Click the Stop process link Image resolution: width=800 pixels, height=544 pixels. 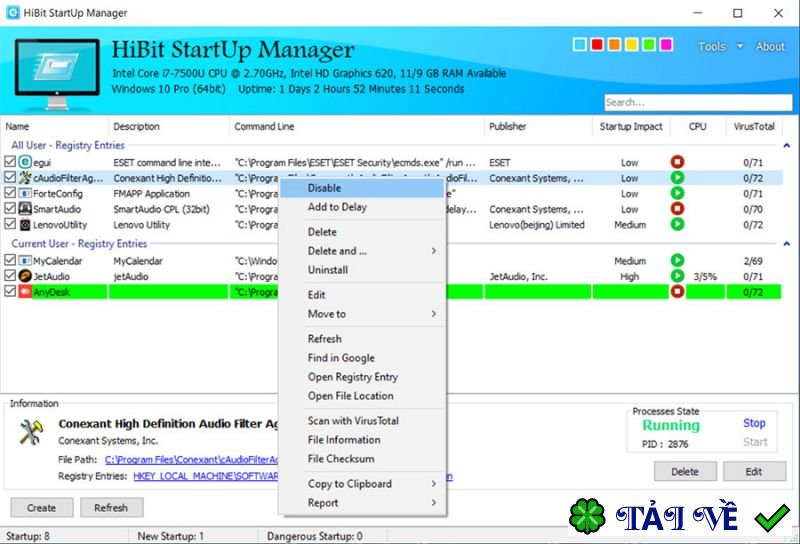coord(754,423)
